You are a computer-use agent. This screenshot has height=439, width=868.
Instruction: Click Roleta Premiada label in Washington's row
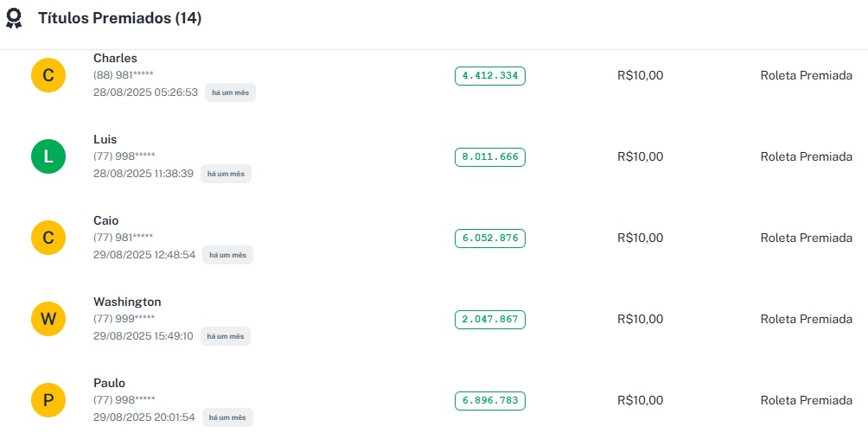click(806, 319)
